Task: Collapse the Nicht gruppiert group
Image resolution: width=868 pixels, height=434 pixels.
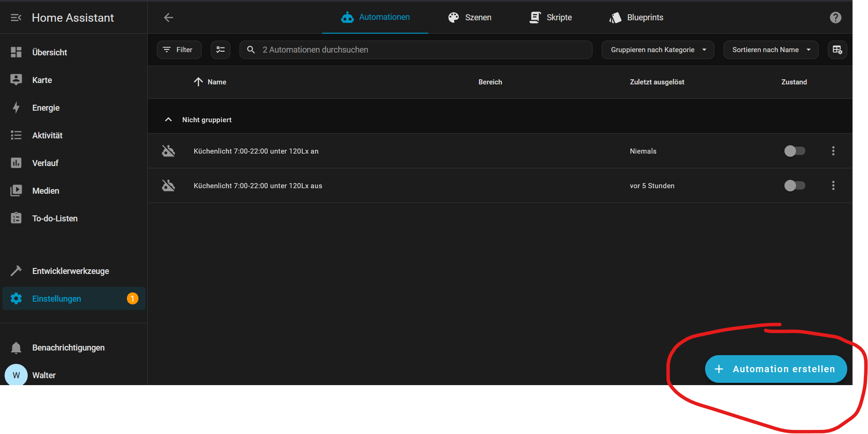Action: (168, 120)
